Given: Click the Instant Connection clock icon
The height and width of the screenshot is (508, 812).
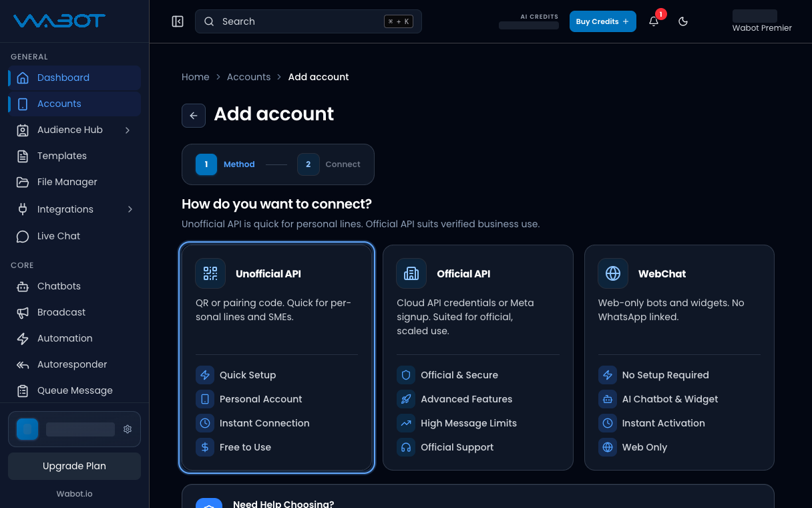Looking at the screenshot, I should click(205, 423).
